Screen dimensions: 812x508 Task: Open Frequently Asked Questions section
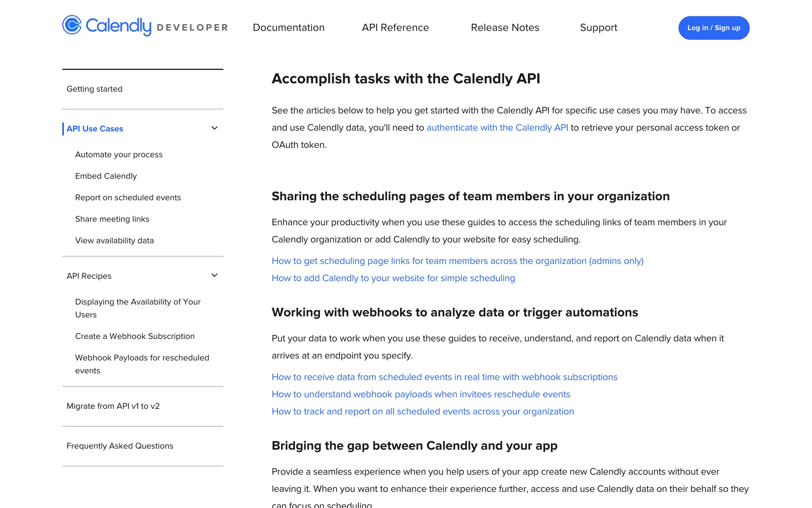click(x=120, y=446)
